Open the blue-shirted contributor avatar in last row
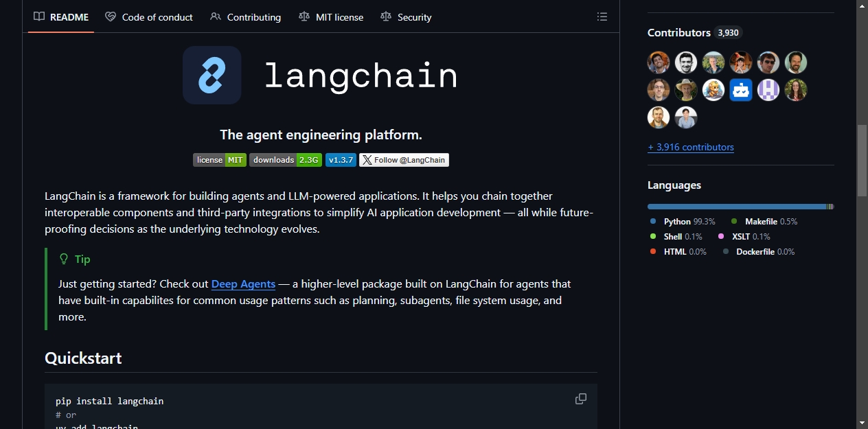The image size is (868, 429). 686,117
